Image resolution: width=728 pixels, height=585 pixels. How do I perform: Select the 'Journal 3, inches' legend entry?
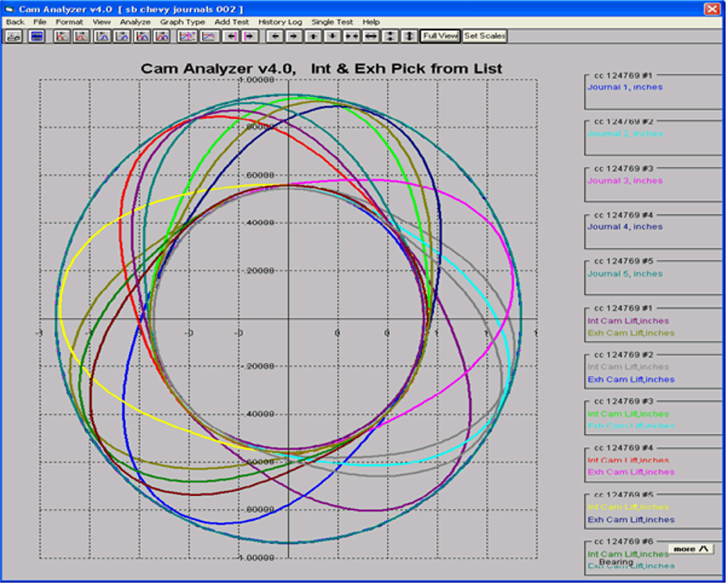(x=625, y=181)
